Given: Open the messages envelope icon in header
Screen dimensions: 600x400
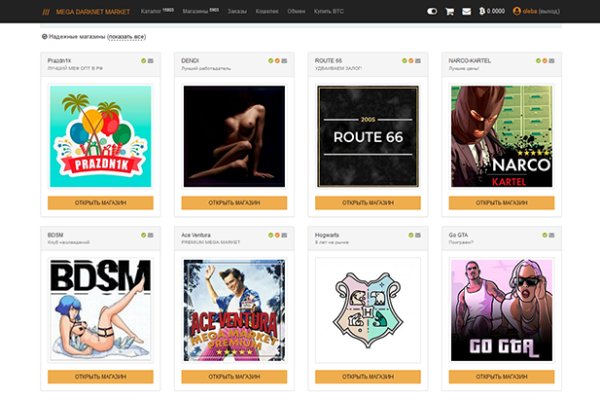Looking at the screenshot, I should click(x=466, y=11).
